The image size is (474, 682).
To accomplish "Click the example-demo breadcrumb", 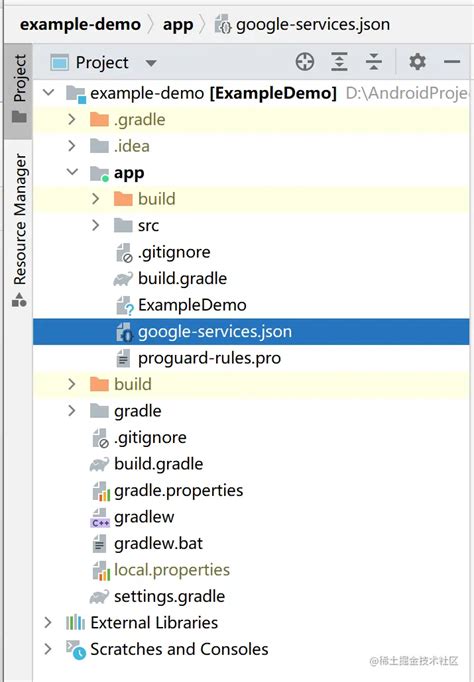I will click(80, 24).
